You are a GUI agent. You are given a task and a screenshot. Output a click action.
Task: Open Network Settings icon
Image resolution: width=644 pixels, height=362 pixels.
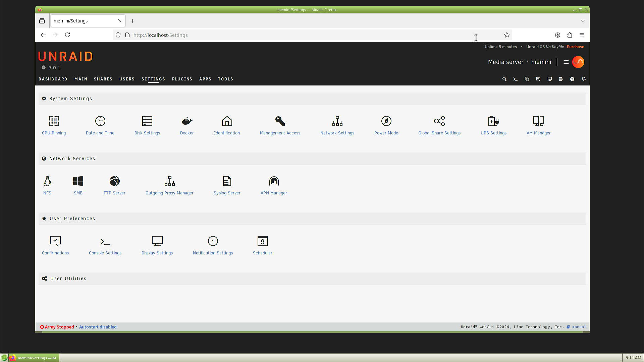coord(337,121)
